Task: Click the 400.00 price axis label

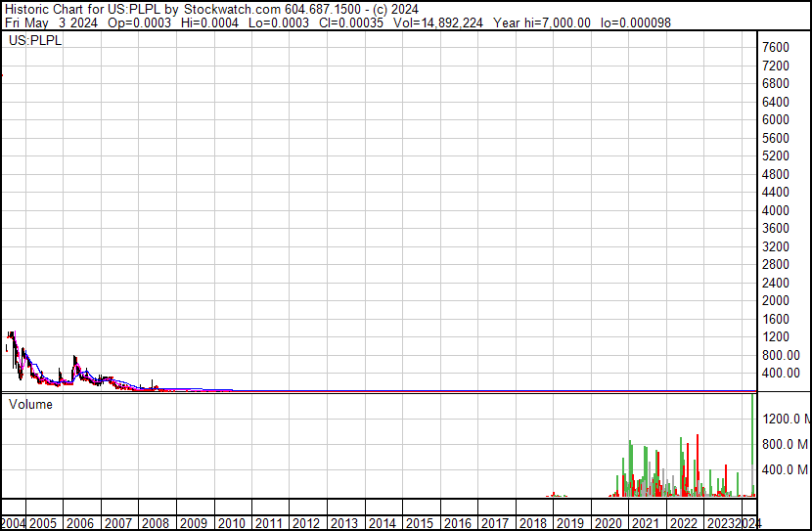Action: click(781, 373)
